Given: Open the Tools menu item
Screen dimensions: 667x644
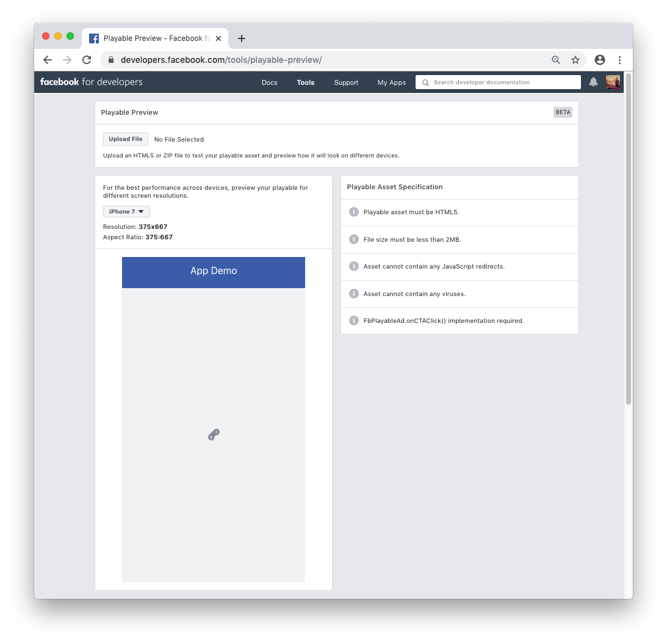Looking at the screenshot, I should [x=305, y=82].
